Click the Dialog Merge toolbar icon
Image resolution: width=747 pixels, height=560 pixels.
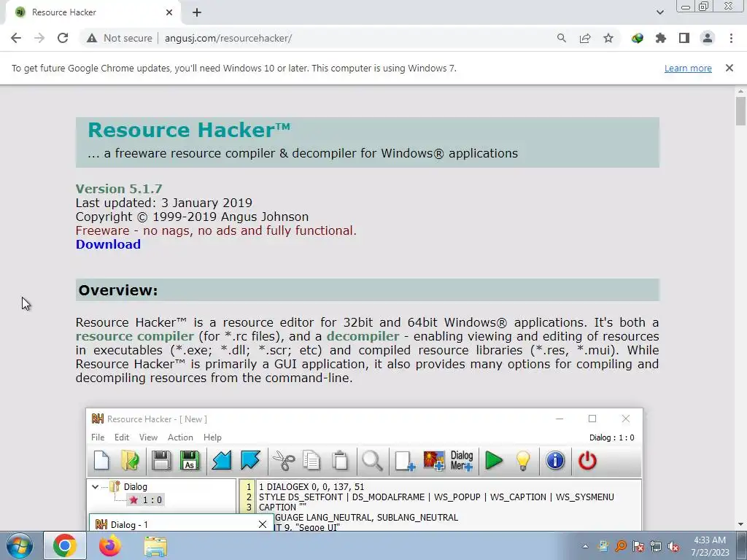click(x=462, y=461)
